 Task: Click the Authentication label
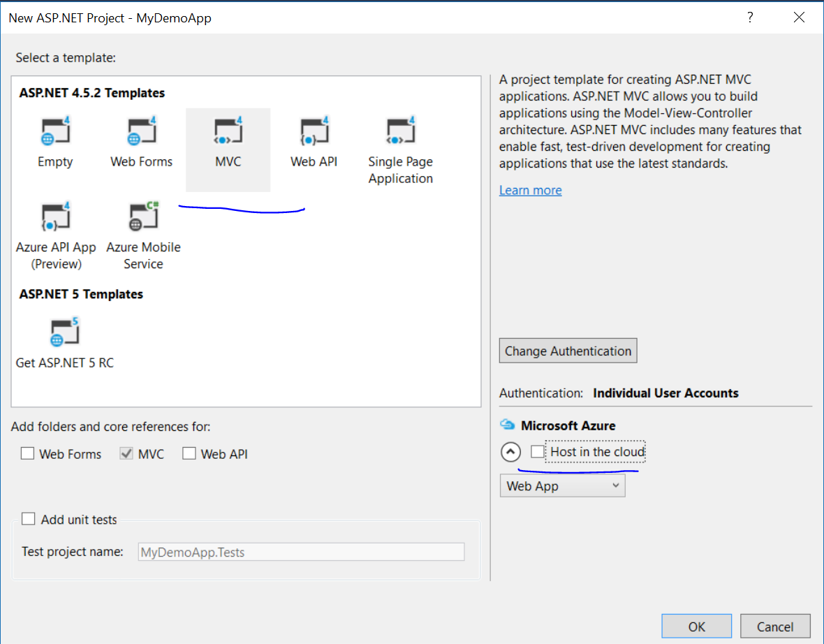click(540, 393)
